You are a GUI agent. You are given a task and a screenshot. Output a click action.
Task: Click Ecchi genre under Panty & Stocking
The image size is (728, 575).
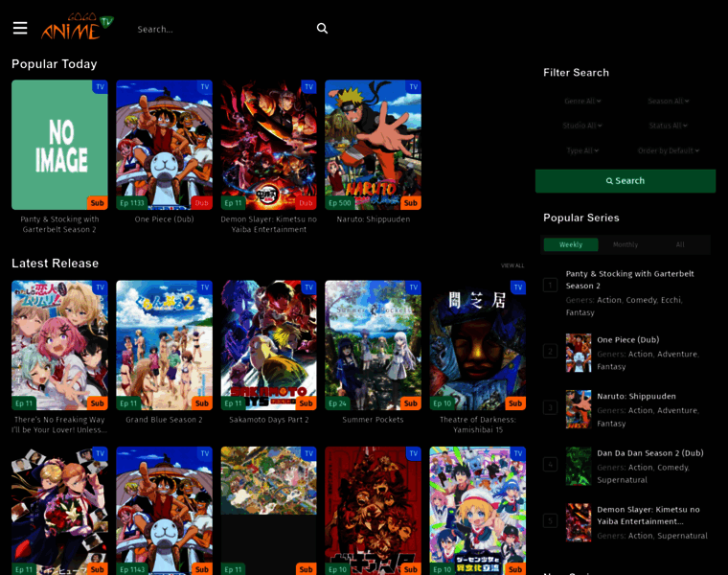click(x=671, y=300)
